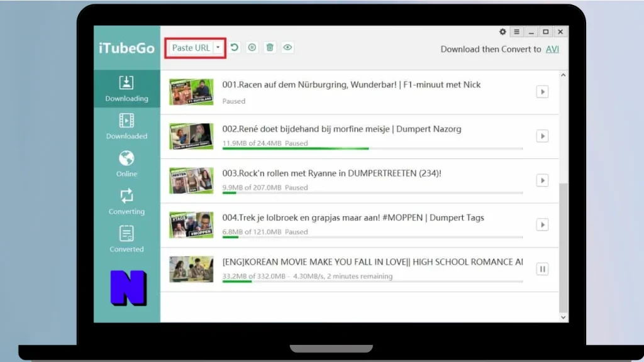Open the Paste URL dropdown arrow
The width and height of the screenshot is (644, 362).
point(218,48)
